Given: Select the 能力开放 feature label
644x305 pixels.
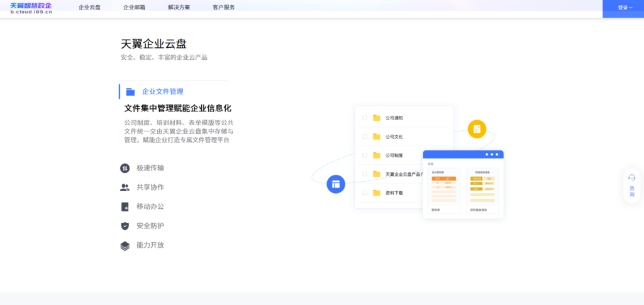Looking at the screenshot, I should click(150, 245).
